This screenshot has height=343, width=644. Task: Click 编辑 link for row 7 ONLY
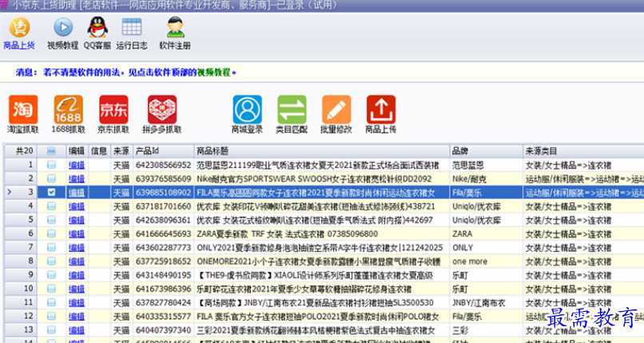[77, 248]
